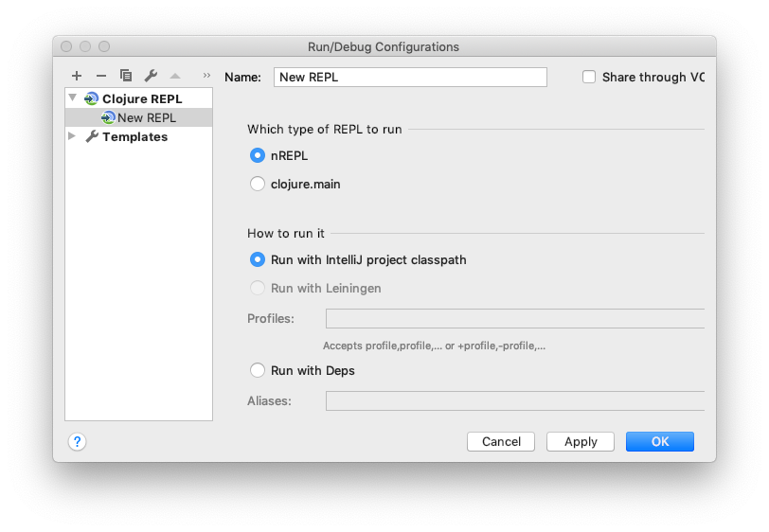Image resolution: width=769 pixels, height=532 pixels.
Task: Choose Run with IntelliJ project classpath
Action: point(258,260)
